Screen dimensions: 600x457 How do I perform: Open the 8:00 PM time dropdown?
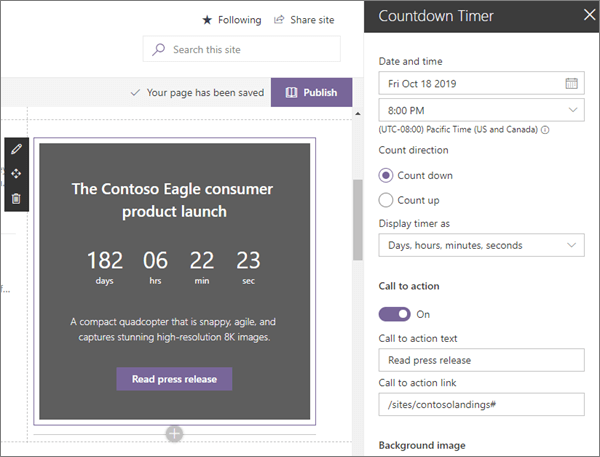tap(481, 110)
